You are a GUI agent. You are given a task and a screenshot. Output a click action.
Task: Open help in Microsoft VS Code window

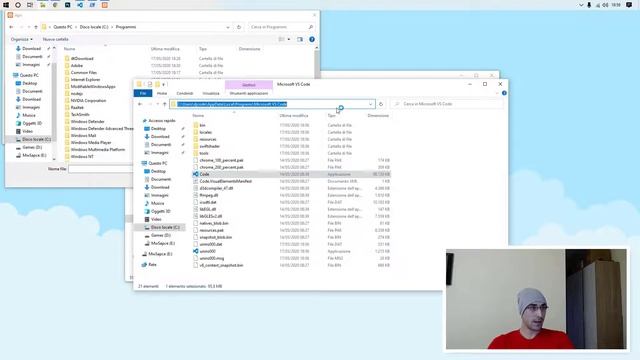pyautogui.click(x=504, y=93)
